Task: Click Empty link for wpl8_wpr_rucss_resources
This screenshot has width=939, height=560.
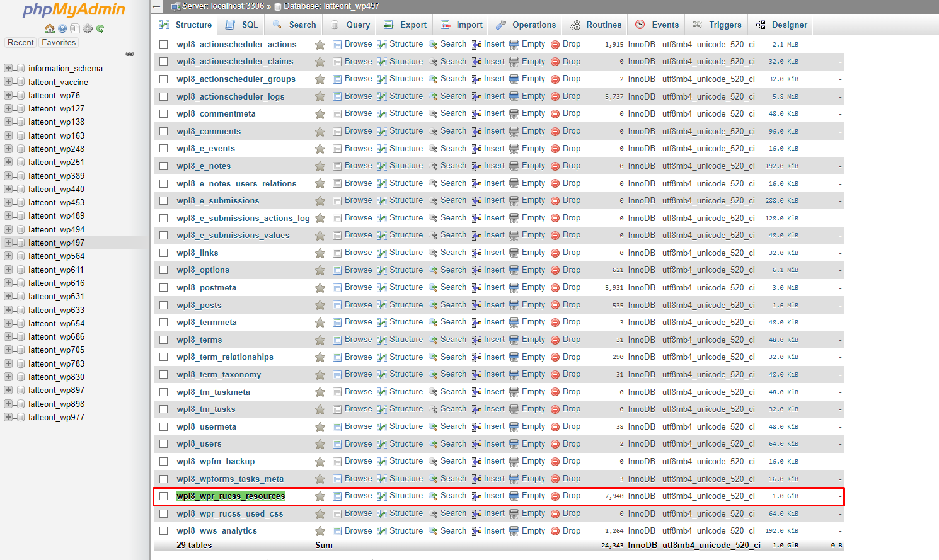Action: (533, 496)
